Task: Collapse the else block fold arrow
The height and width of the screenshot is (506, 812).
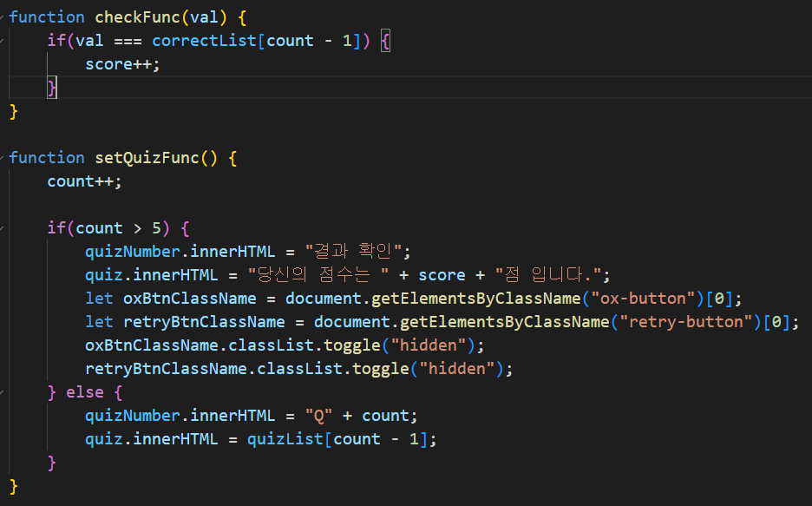Action: [2, 392]
